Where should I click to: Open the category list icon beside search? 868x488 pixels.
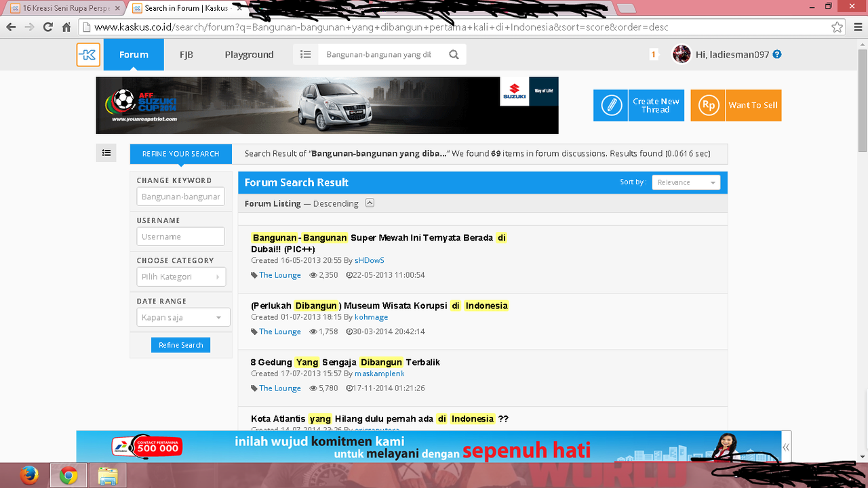(x=306, y=55)
